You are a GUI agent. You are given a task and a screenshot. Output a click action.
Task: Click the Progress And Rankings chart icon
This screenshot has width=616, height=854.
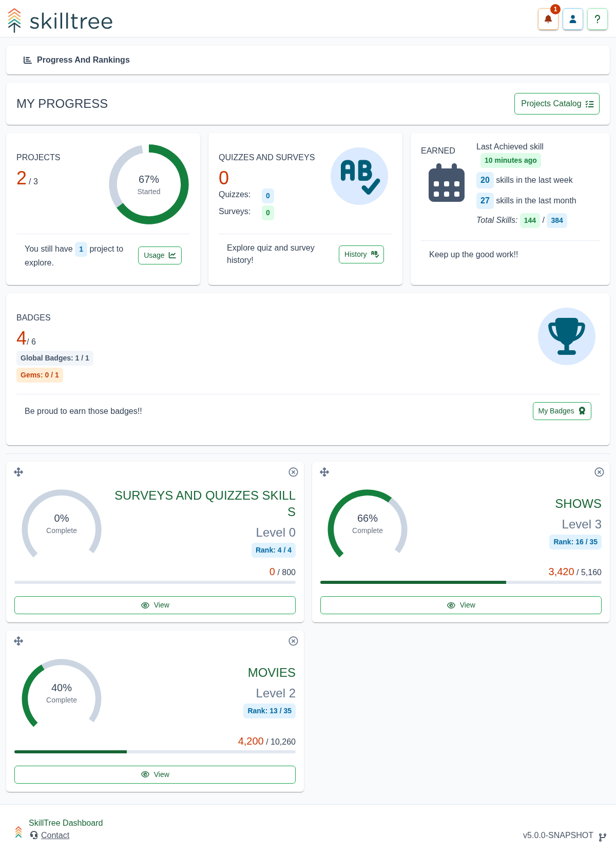[x=28, y=60]
